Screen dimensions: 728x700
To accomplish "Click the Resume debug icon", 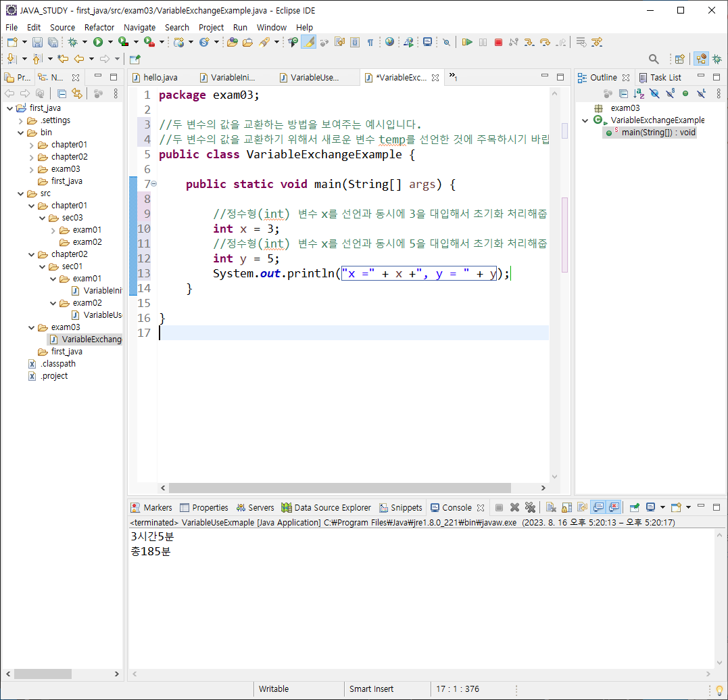I will tap(467, 42).
